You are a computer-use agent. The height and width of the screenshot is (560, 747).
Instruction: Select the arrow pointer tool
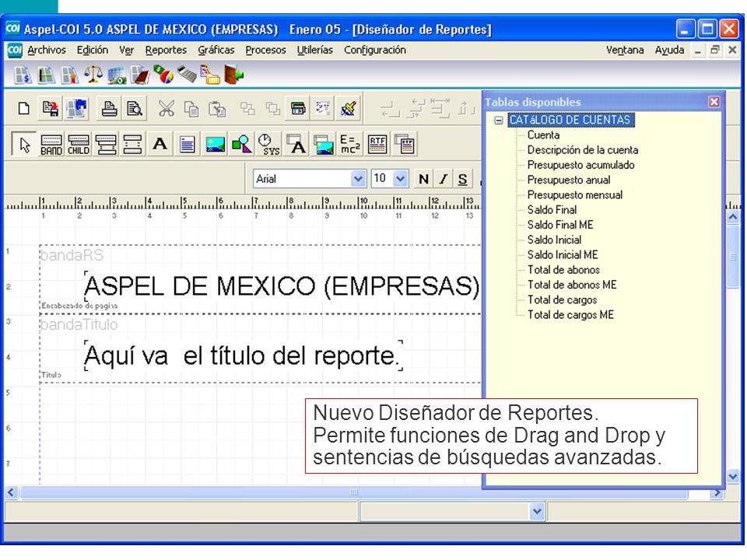(24, 145)
